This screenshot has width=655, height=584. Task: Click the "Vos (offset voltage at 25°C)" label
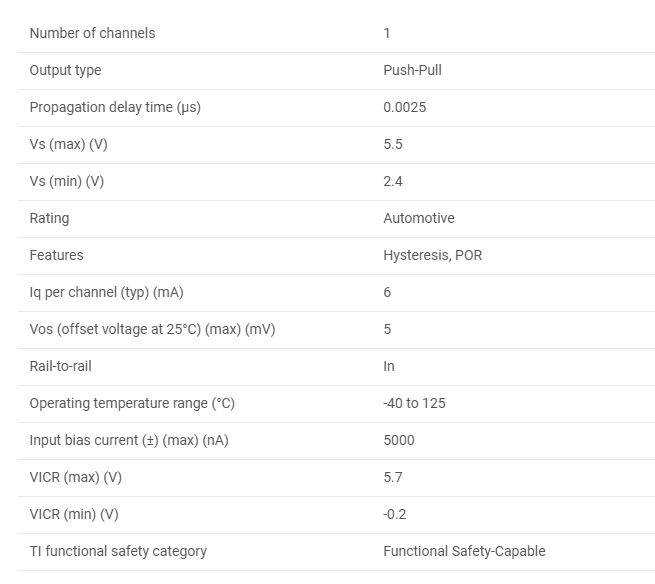pyautogui.click(x=152, y=329)
